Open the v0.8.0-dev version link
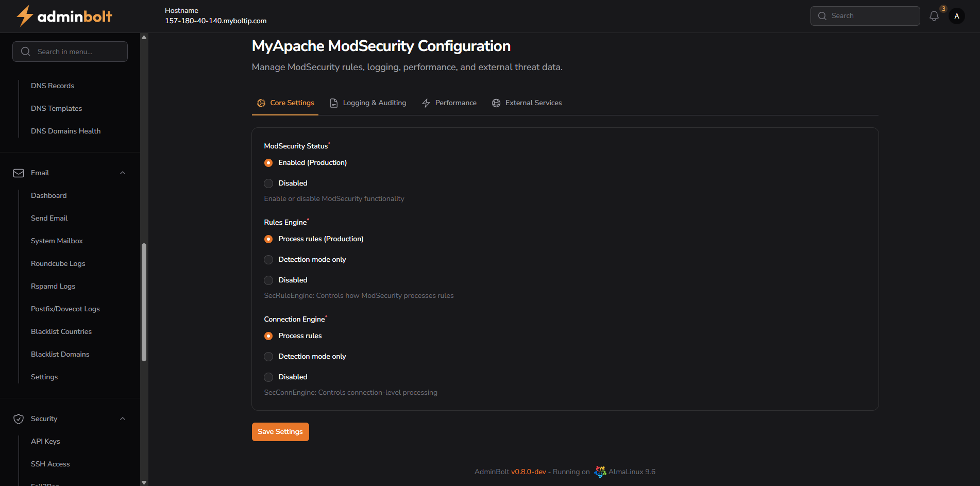The height and width of the screenshot is (486, 980). [x=529, y=472]
